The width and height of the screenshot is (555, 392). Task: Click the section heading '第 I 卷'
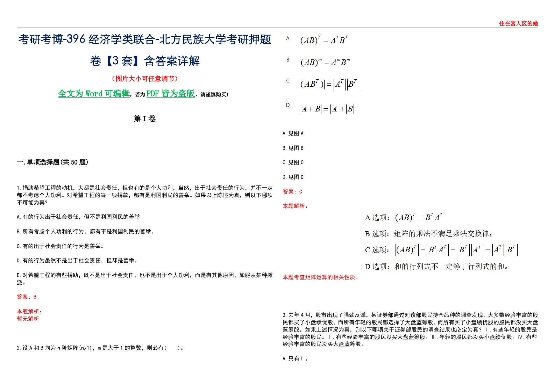pos(145,119)
